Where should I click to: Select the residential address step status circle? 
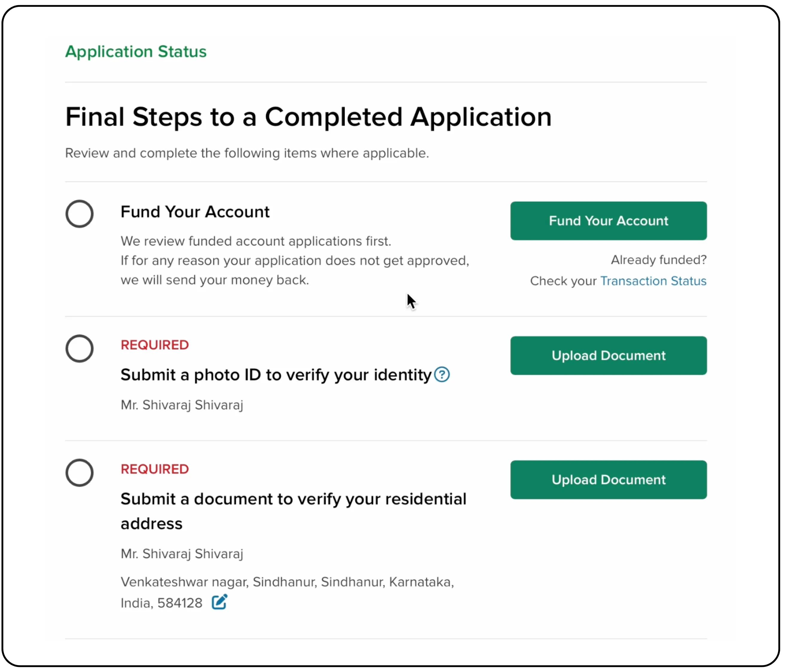[80, 473]
